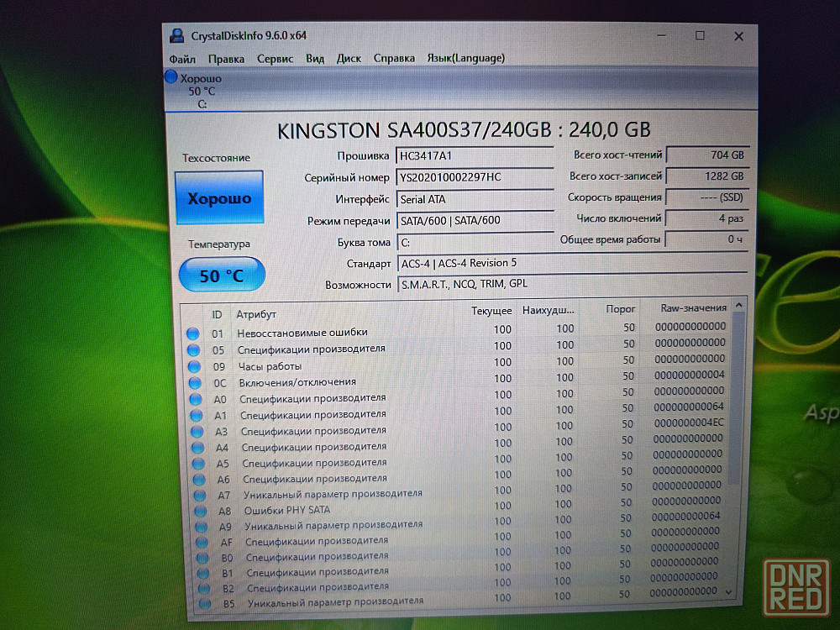Click the rotation speed value ---- (SSD)
Viewport: 840px width, 630px height.
pos(706,197)
